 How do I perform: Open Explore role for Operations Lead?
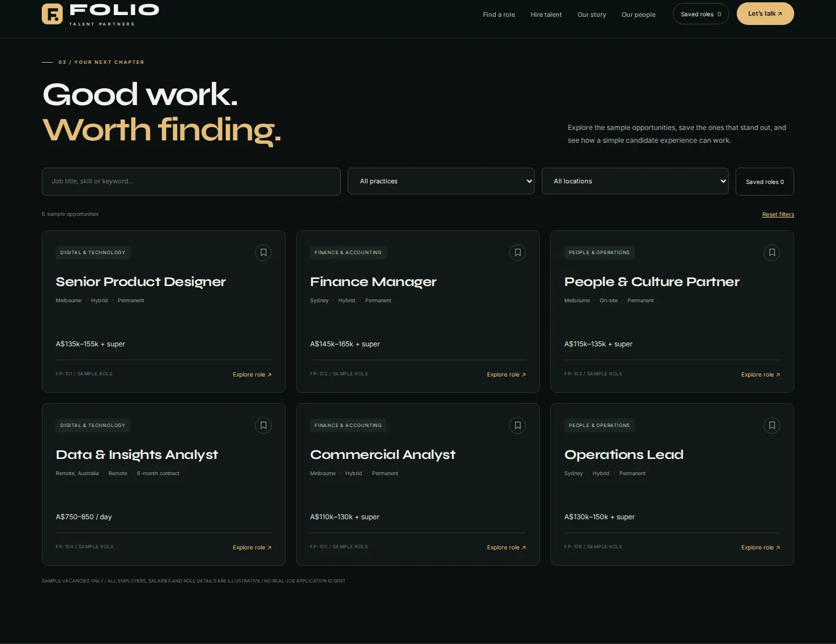coord(761,548)
